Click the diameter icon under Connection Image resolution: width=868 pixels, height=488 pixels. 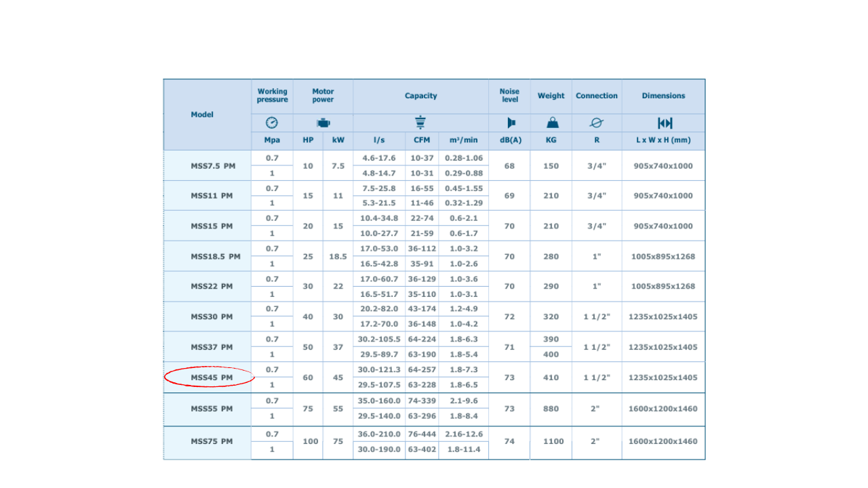pos(597,123)
